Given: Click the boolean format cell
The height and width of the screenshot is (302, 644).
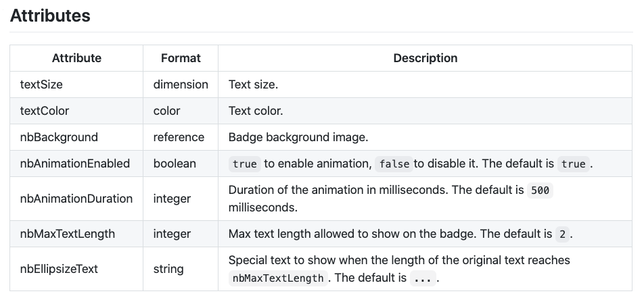Looking at the screenshot, I should click(175, 163).
